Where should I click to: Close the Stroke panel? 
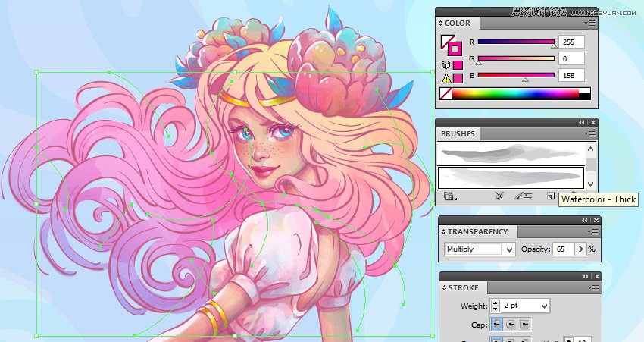597,277
